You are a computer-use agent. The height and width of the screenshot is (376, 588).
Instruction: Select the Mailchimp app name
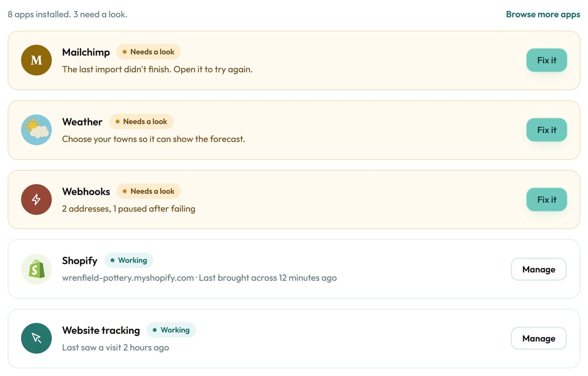pos(86,52)
